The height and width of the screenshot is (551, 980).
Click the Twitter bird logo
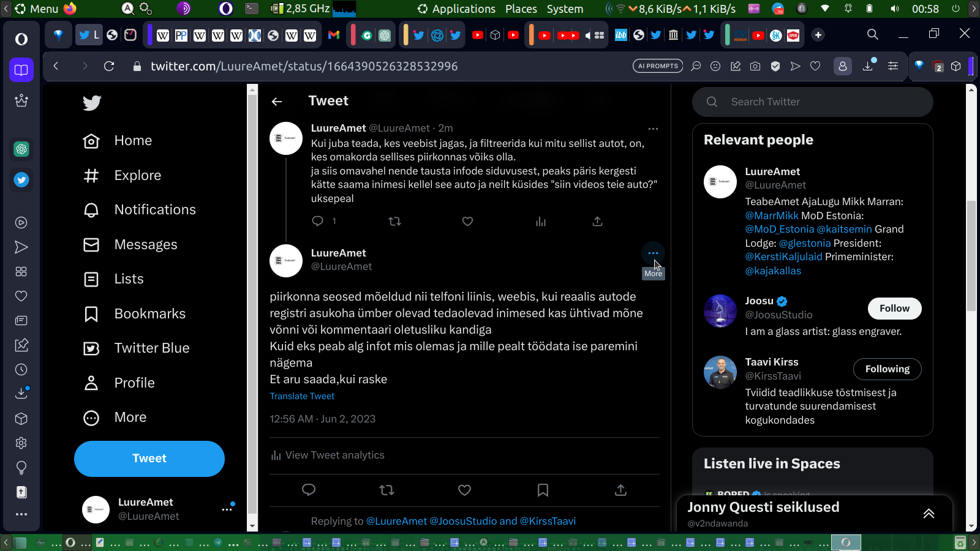(x=92, y=103)
